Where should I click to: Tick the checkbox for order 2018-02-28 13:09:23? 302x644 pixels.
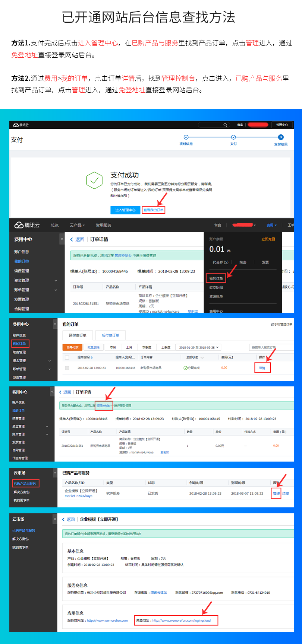coord(67,368)
